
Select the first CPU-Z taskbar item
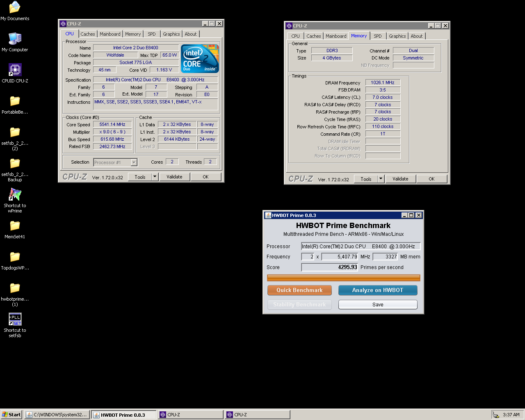[190, 415]
